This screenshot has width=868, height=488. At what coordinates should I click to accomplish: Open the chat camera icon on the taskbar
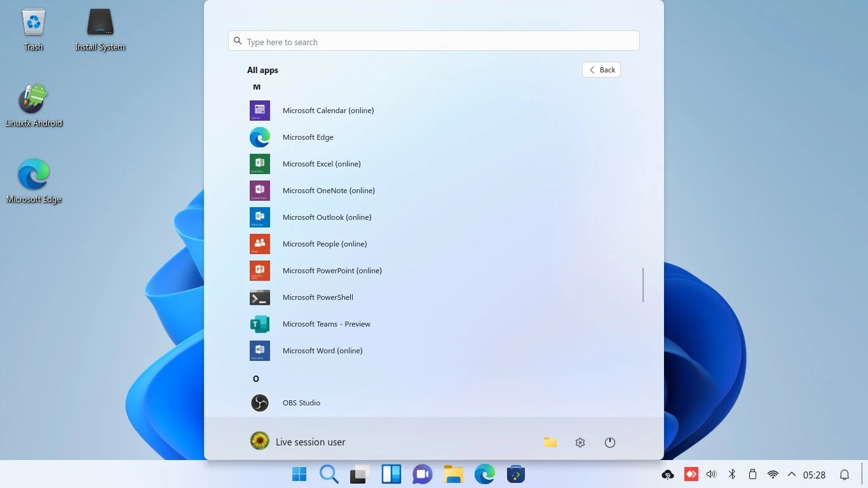pyautogui.click(x=422, y=474)
